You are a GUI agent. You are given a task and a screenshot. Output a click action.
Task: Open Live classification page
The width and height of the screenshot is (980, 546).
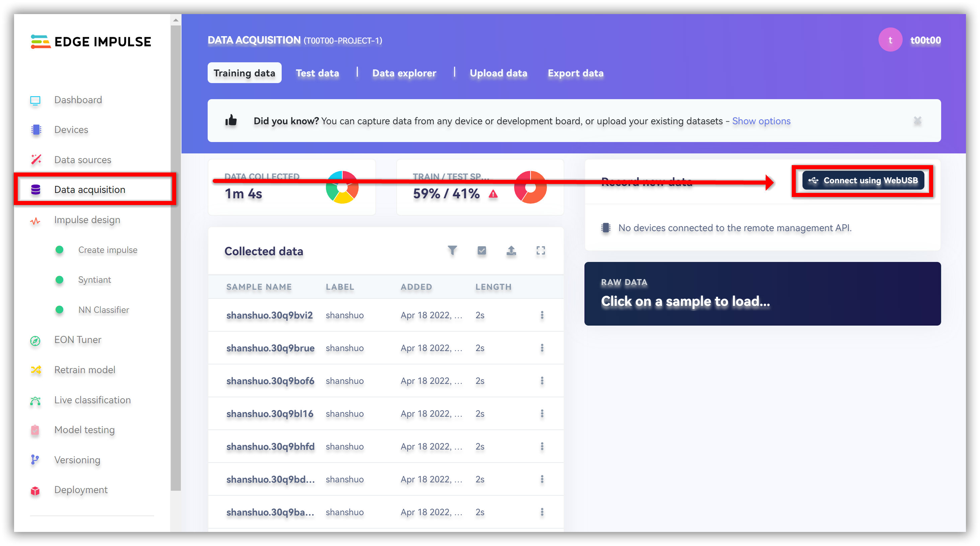92,400
